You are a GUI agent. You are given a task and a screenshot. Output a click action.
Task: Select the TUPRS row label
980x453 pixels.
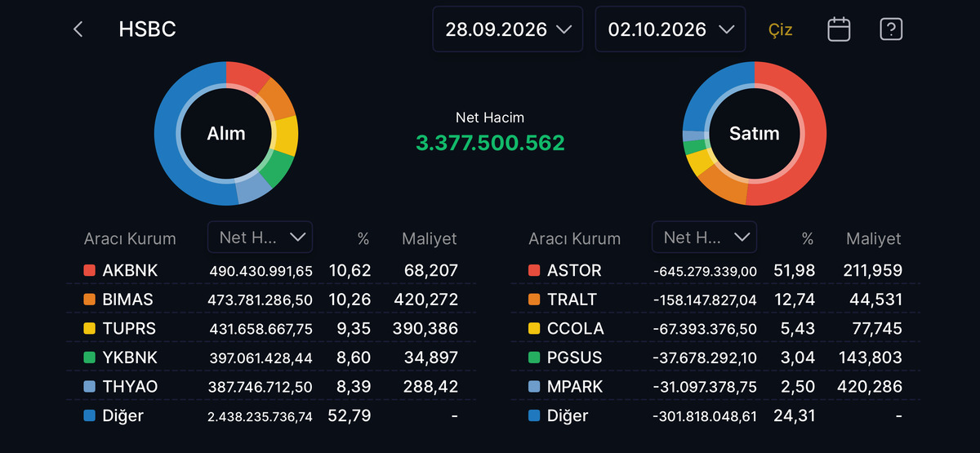(x=129, y=328)
